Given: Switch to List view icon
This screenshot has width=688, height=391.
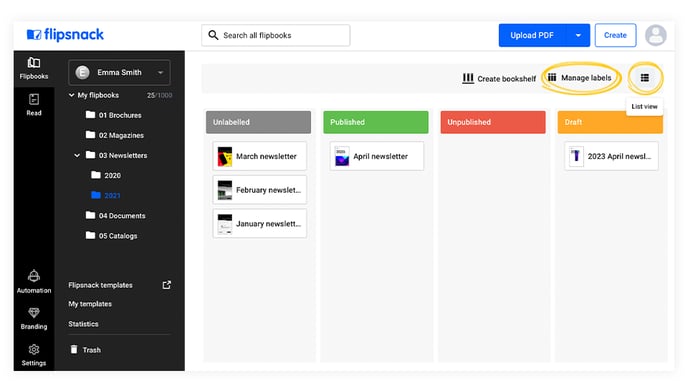Looking at the screenshot, I should tap(645, 78).
